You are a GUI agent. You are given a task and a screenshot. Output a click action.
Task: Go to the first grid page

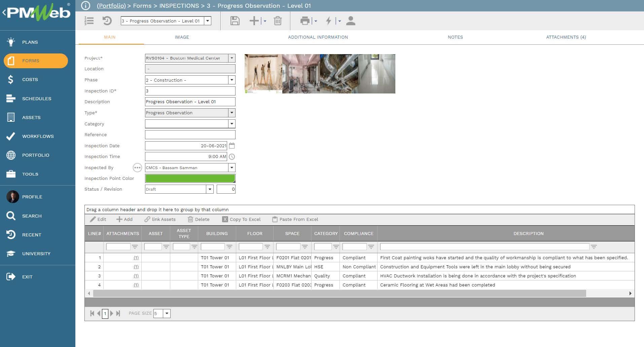(x=92, y=313)
